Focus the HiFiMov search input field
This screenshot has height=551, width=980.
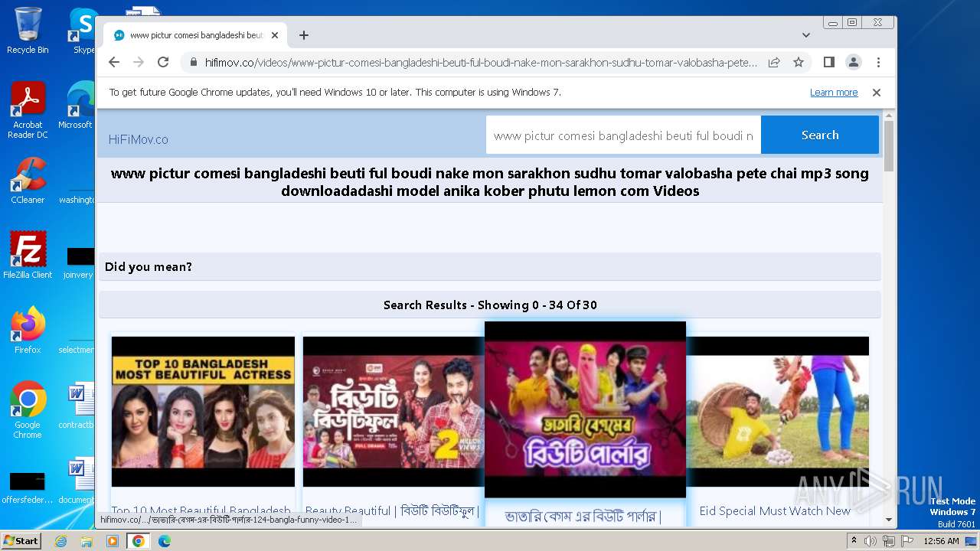(623, 135)
